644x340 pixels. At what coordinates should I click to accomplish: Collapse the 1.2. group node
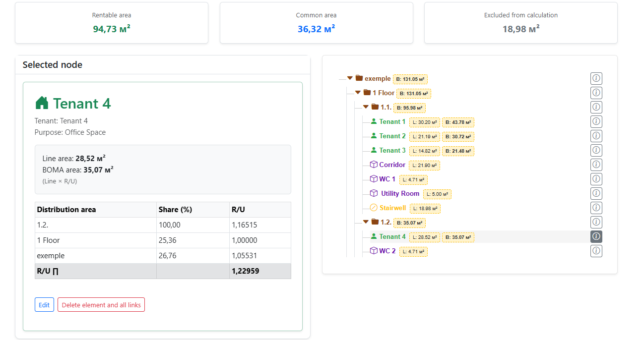click(366, 222)
